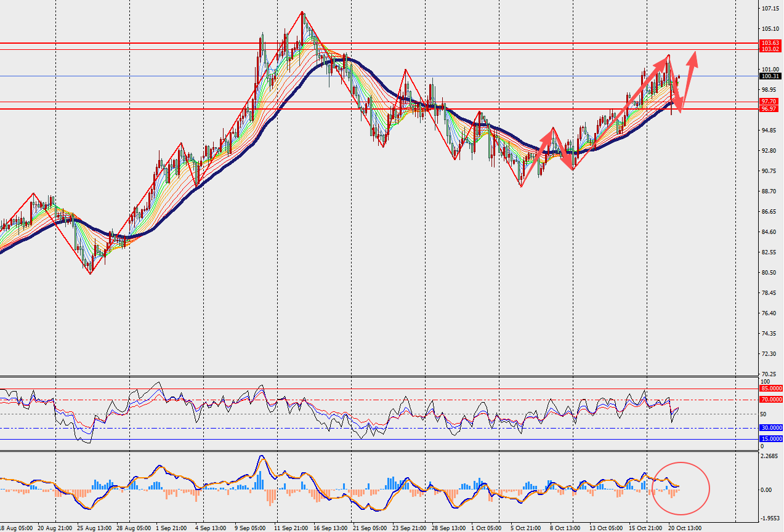
Task: Select the -1.9553 MACD scale label
Action: pos(770,518)
